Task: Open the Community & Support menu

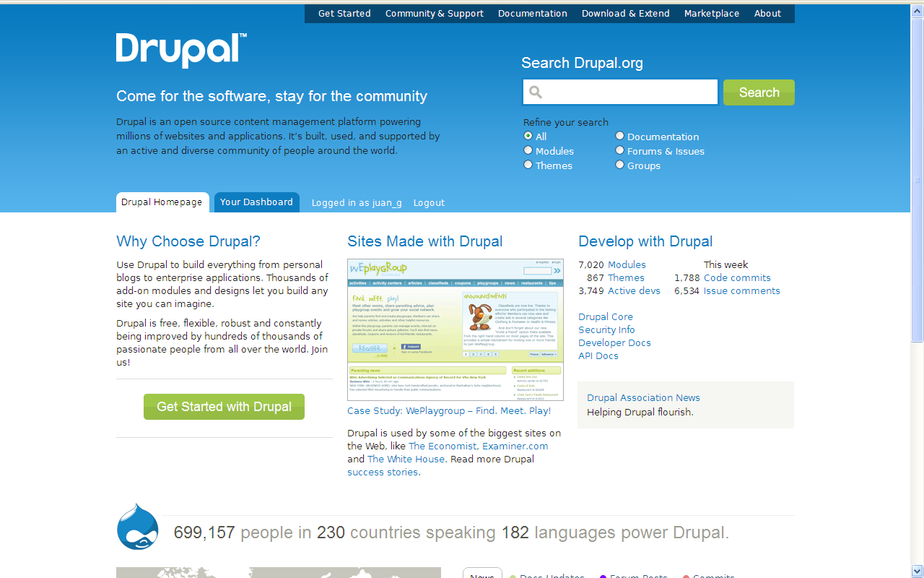Action: click(435, 14)
